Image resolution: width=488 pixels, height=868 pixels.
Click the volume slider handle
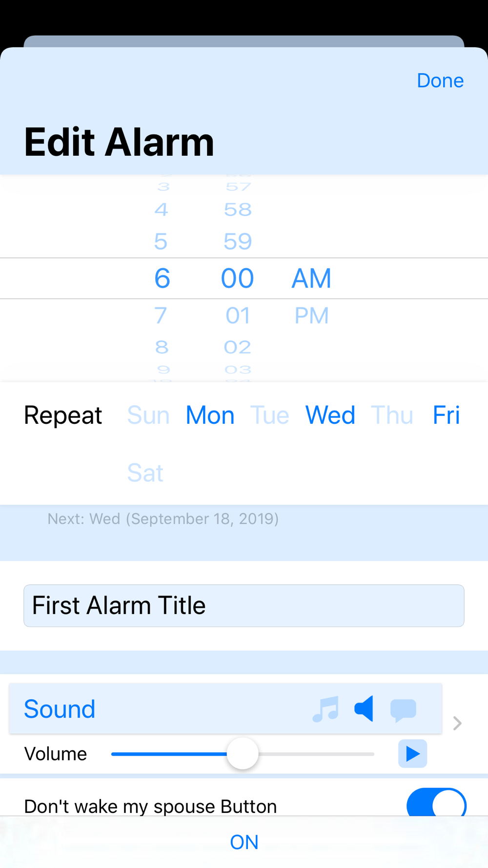(x=243, y=754)
